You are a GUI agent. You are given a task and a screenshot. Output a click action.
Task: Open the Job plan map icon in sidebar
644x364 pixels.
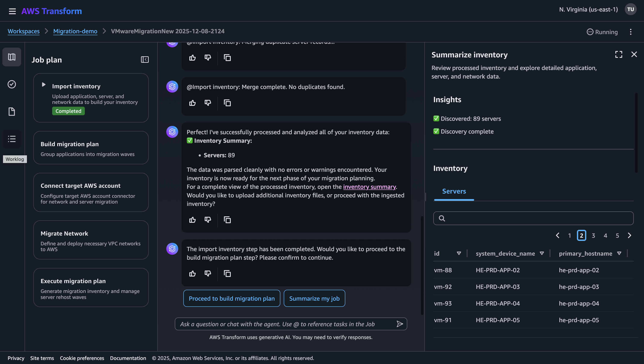coord(12,57)
